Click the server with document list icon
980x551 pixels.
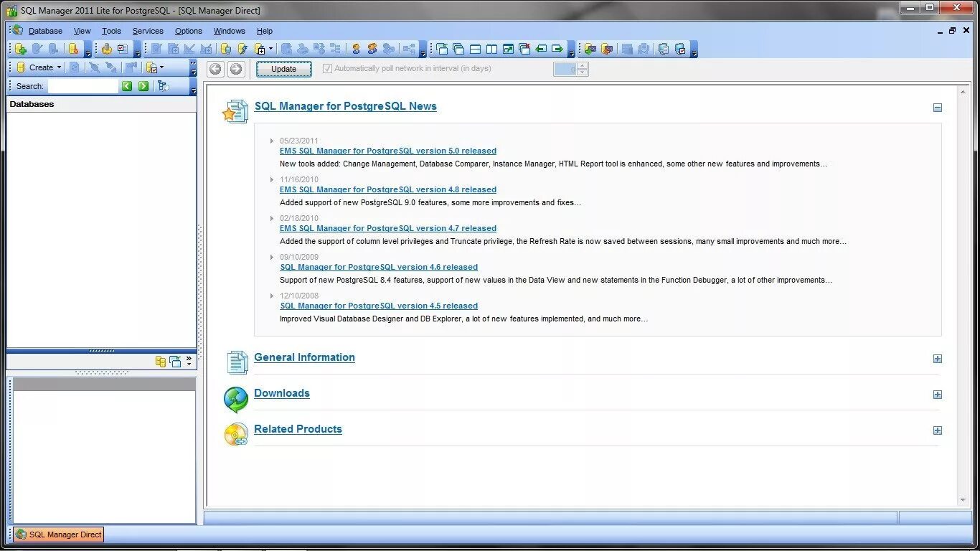click(664, 49)
